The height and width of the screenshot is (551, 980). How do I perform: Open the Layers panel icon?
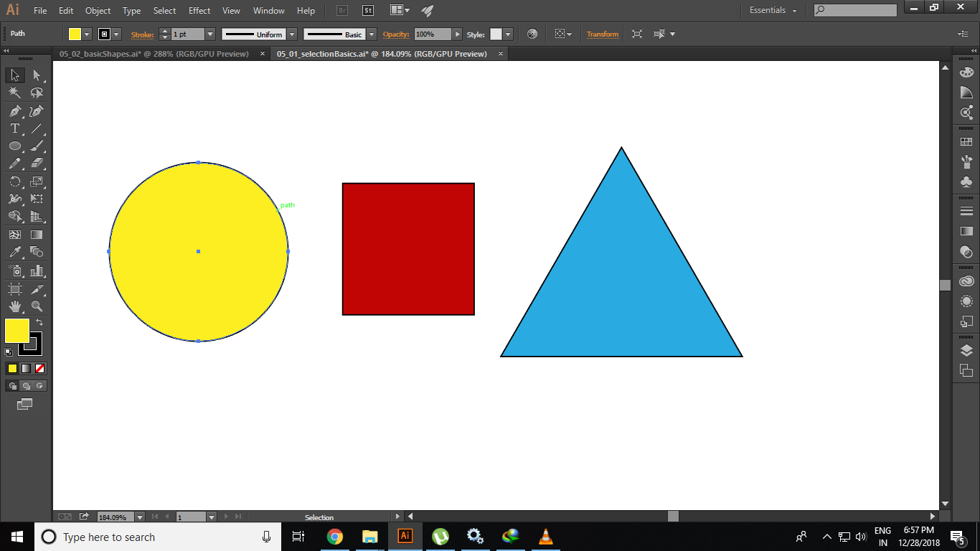click(966, 351)
